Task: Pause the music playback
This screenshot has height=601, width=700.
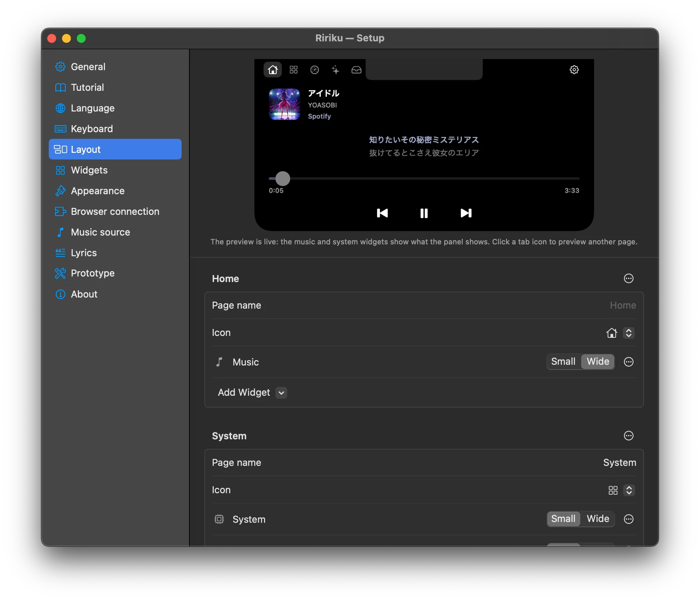Action: click(x=424, y=213)
